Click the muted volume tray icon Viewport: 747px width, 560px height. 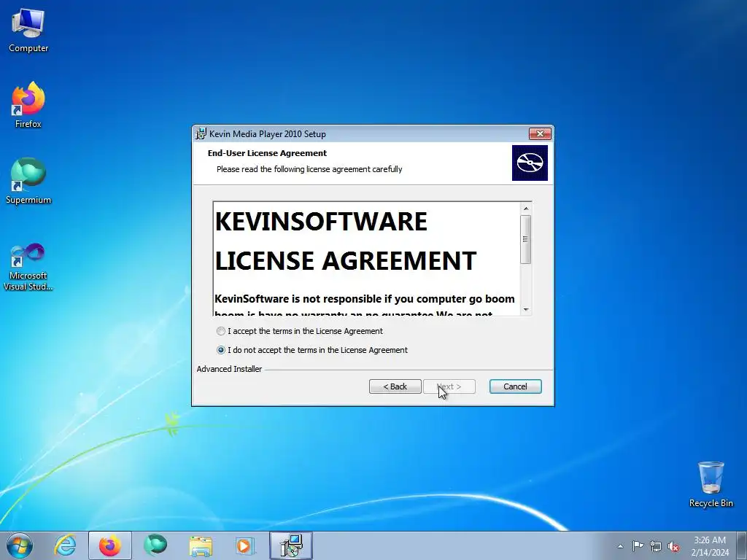click(x=673, y=546)
